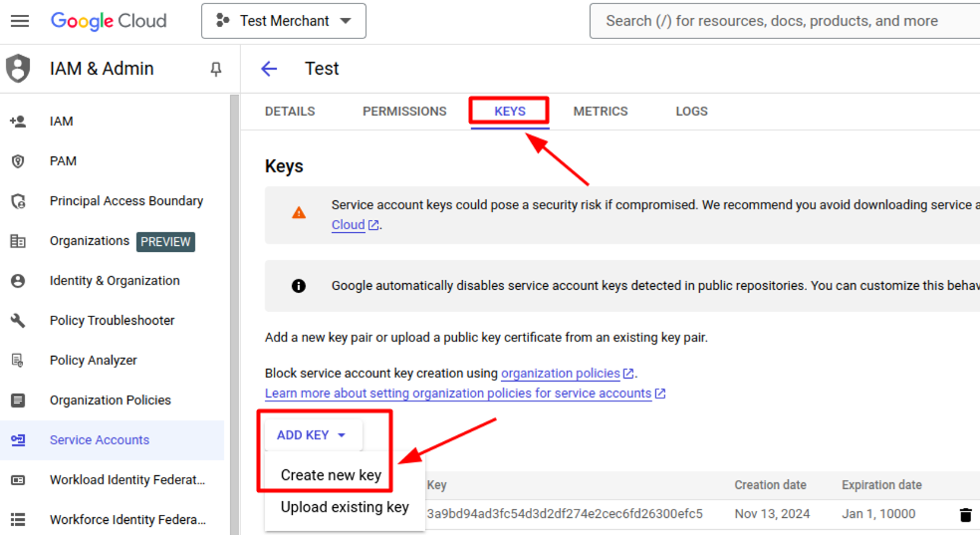Viewport: 980px width, 535px height.
Task: Click the Workload Identity Federation icon
Action: click(x=18, y=480)
